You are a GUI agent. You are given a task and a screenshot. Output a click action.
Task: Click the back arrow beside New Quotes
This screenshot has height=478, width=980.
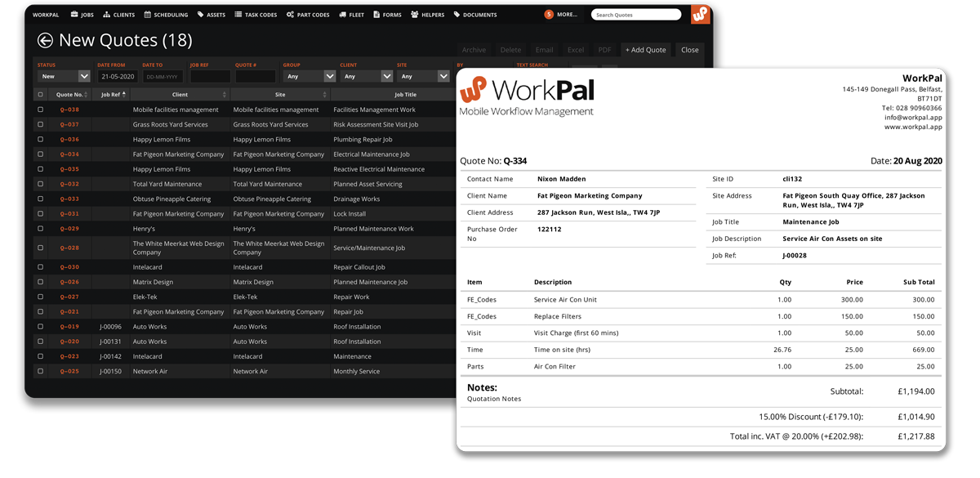(x=45, y=41)
